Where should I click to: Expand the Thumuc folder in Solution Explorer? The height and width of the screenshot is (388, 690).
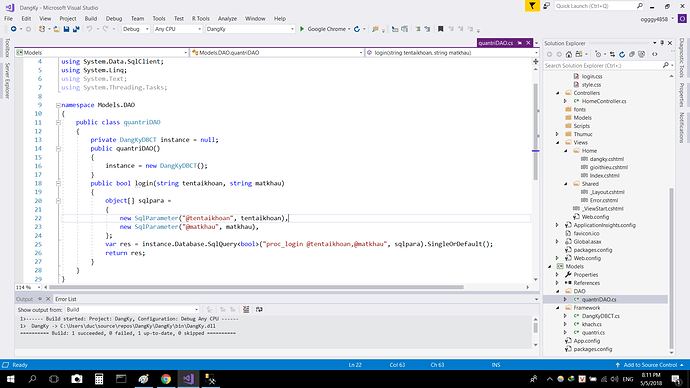[x=558, y=135]
